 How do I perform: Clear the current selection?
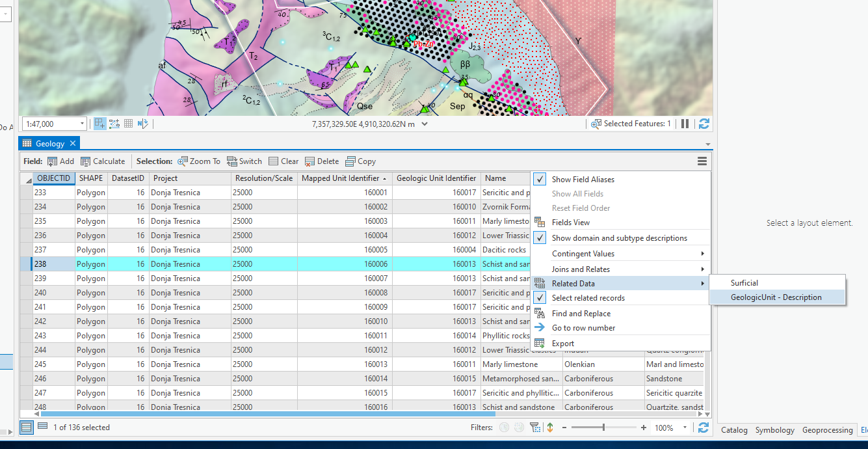(283, 161)
